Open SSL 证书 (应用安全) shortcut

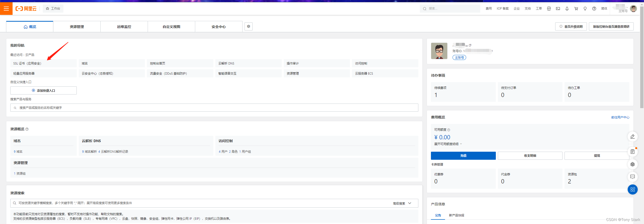tap(44, 63)
